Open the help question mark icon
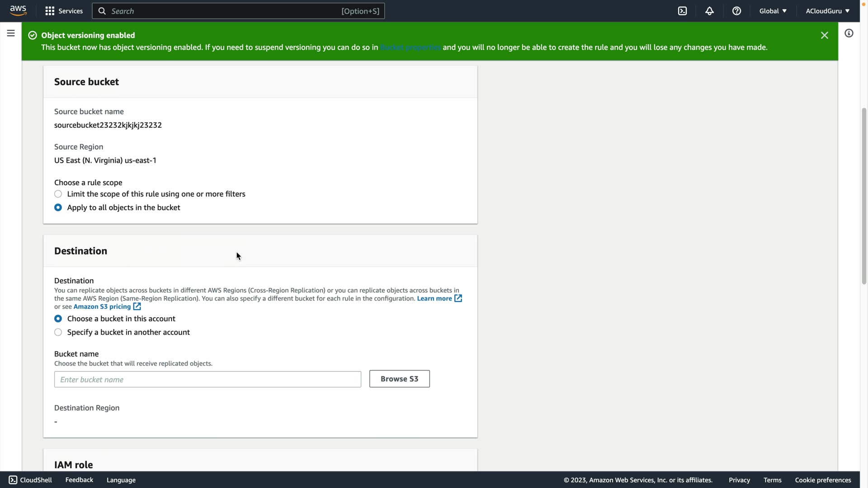Viewport: 868px width, 488px height. tap(736, 11)
